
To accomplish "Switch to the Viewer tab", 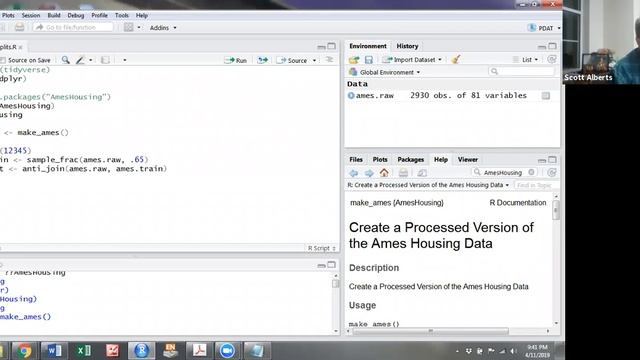I will [x=468, y=160].
